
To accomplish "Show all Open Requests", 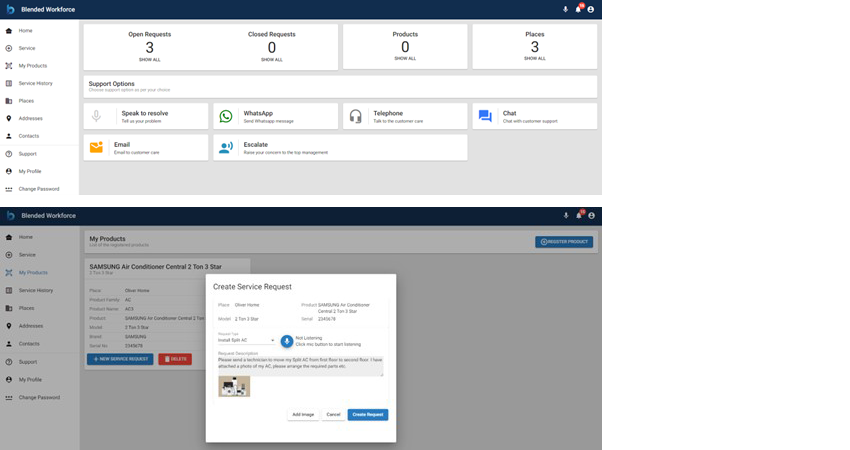I will click(149, 59).
